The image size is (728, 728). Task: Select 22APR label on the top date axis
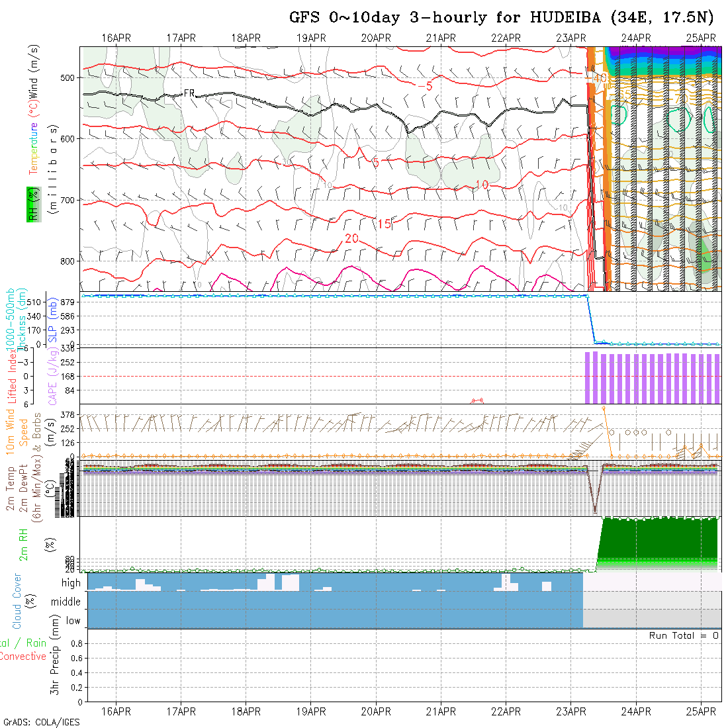click(x=506, y=38)
